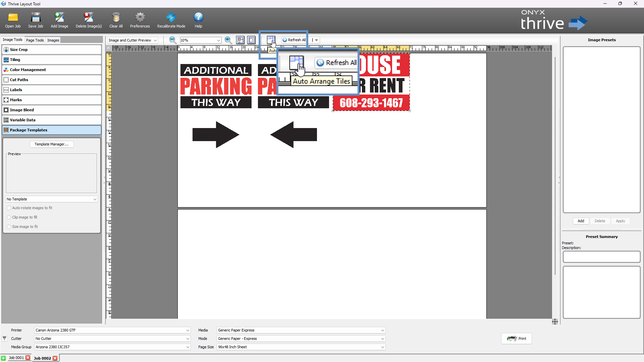Select Clip image to fill option
Viewport: 644px width, 362px height.
[x=9, y=217]
